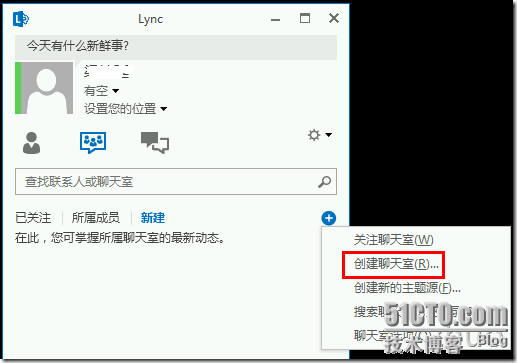This screenshot has height=363, width=517.
Task: Click the Lync logo icon
Action: pos(21,19)
